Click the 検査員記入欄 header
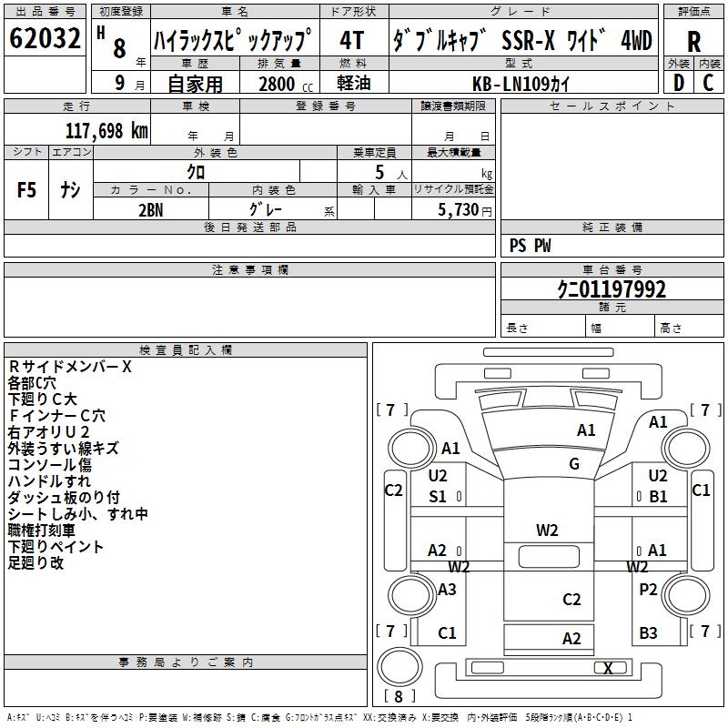The height and width of the screenshot is (728, 728). 186,350
